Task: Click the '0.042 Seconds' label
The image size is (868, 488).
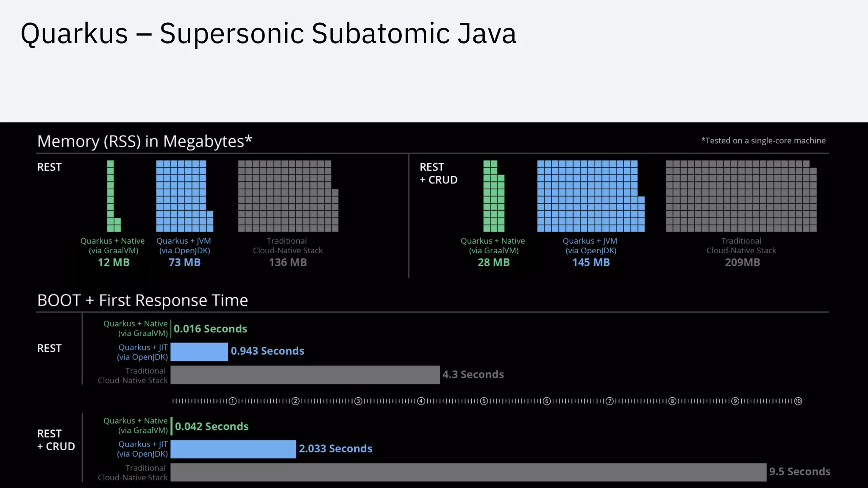Action: [211, 427]
